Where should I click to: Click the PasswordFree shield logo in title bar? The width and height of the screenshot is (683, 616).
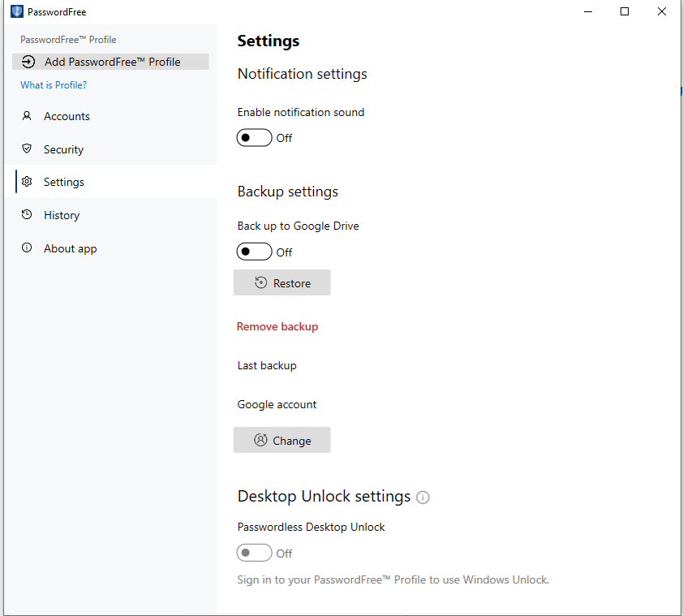(16, 12)
